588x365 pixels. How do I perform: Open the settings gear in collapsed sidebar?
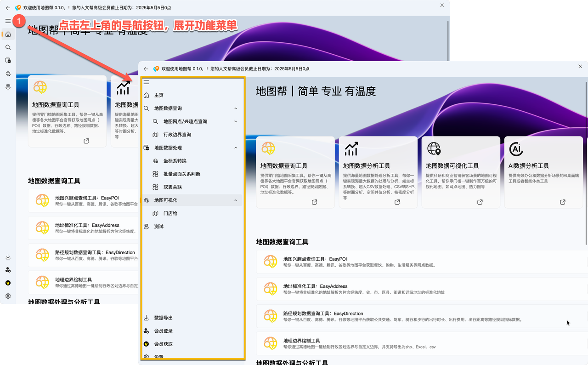tap(8, 296)
